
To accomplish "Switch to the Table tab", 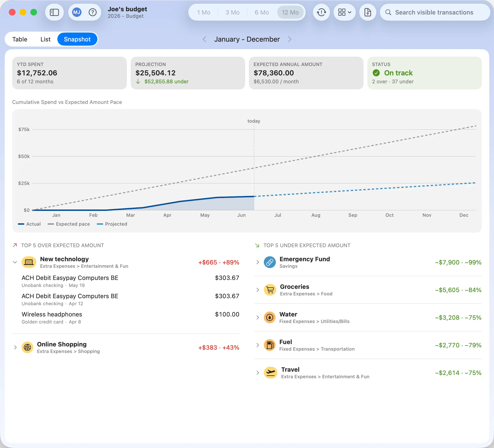I will (x=20, y=39).
